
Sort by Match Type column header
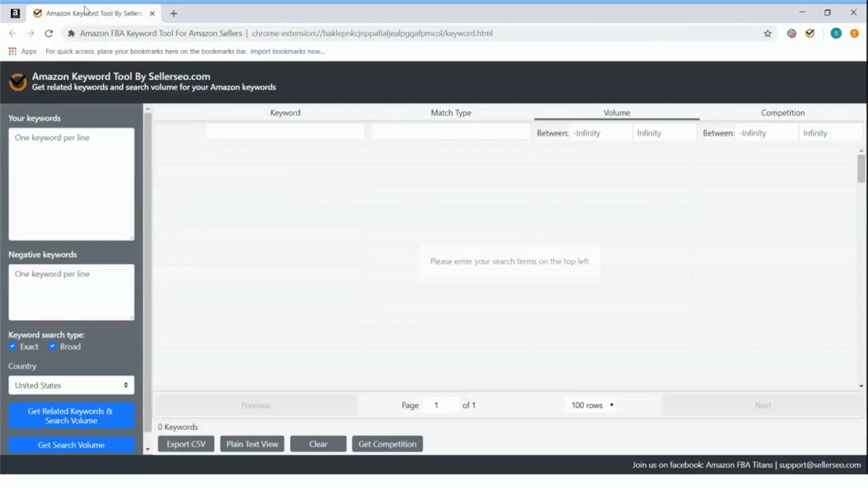pos(451,113)
